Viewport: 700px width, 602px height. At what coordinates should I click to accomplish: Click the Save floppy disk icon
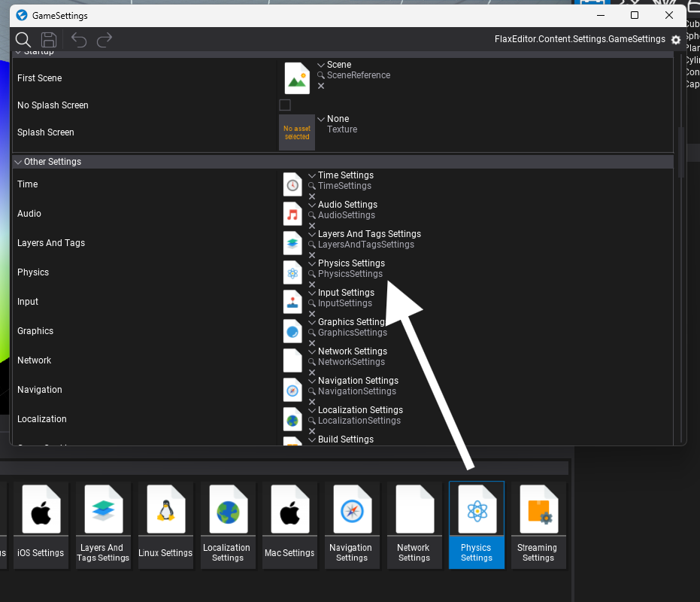click(x=49, y=39)
